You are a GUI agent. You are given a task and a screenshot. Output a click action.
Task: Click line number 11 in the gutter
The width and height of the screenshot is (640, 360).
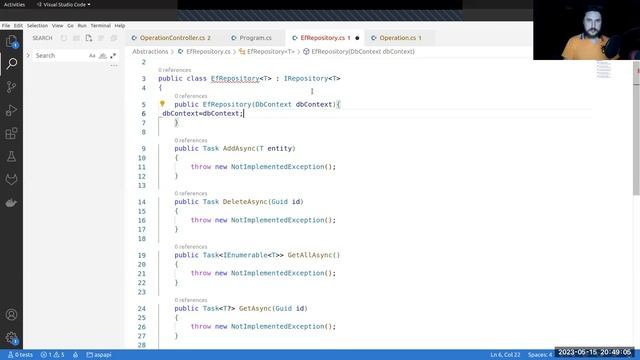pyautogui.click(x=142, y=167)
